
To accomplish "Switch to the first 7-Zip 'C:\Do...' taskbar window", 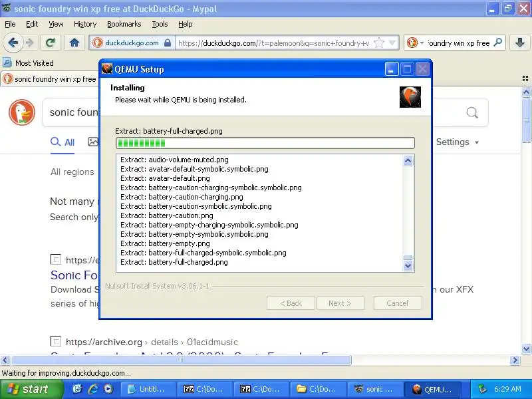I will (x=205, y=389).
